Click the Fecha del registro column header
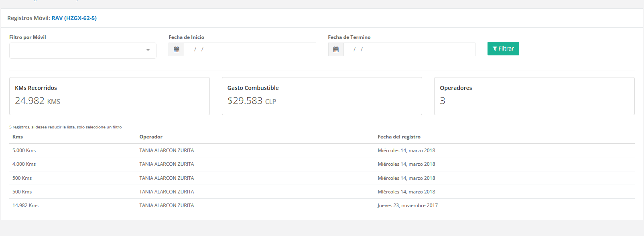644x236 pixels. tap(399, 137)
